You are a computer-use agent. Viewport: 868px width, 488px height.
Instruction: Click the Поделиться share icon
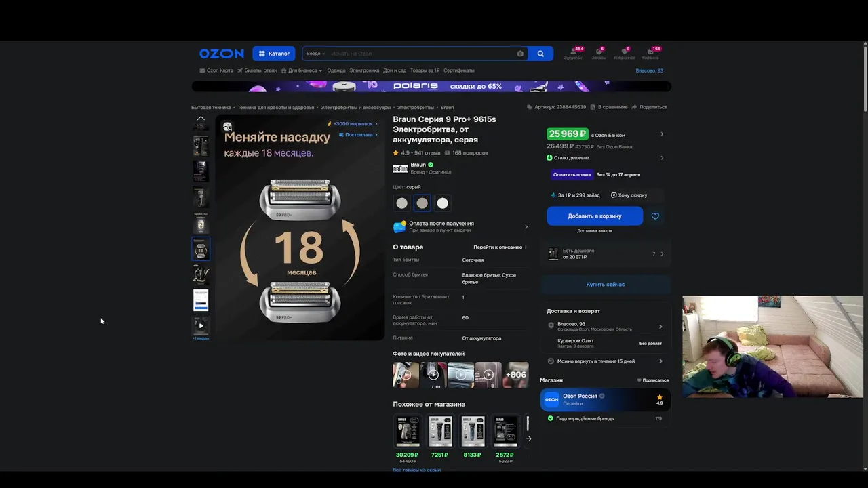pos(649,107)
